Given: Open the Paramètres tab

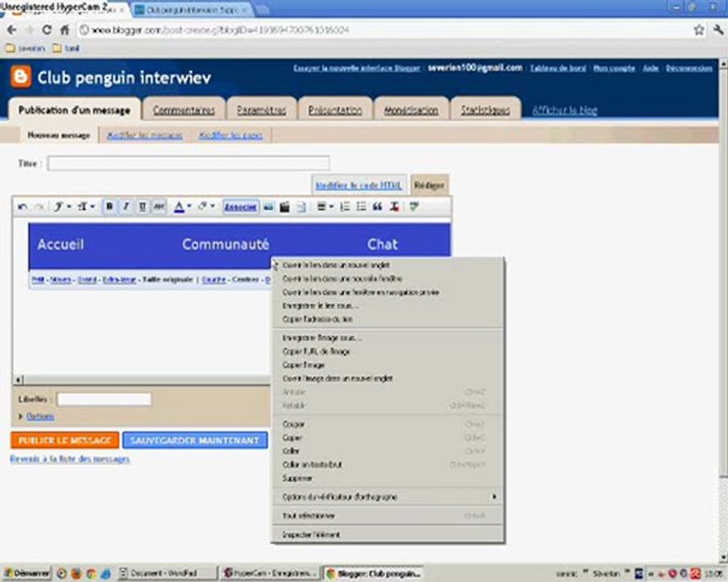Looking at the screenshot, I should (x=261, y=110).
